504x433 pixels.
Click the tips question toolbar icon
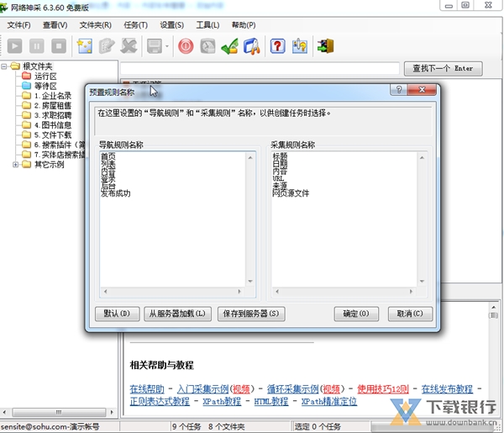[x=300, y=46]
